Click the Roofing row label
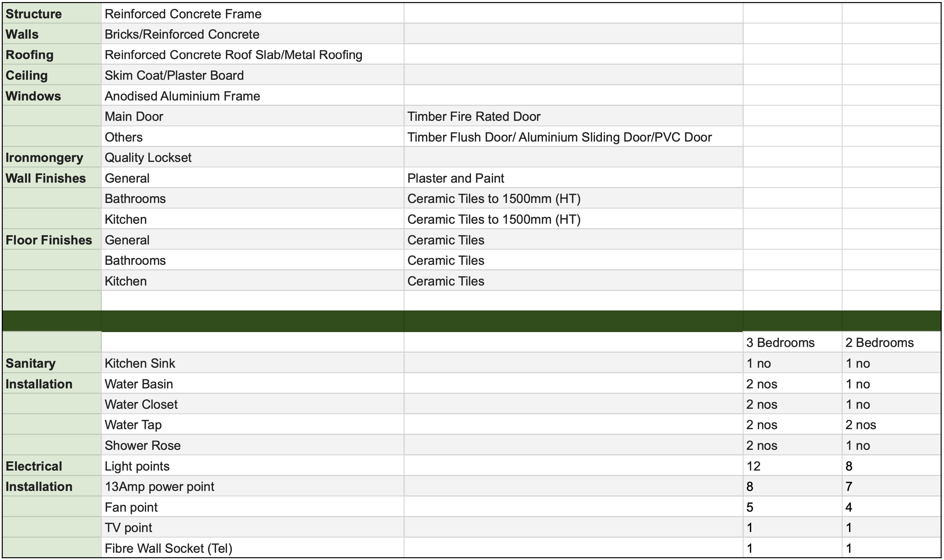Screen dimensions: 944x560 [x=29, y=55]
